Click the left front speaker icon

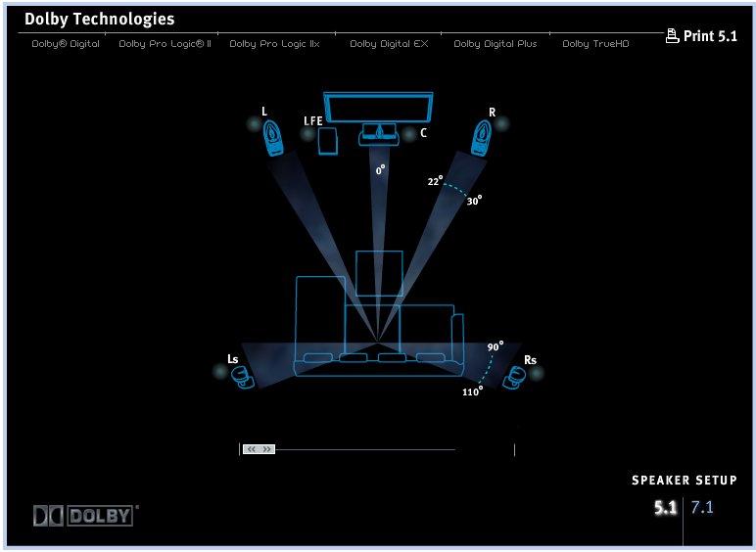273,138
